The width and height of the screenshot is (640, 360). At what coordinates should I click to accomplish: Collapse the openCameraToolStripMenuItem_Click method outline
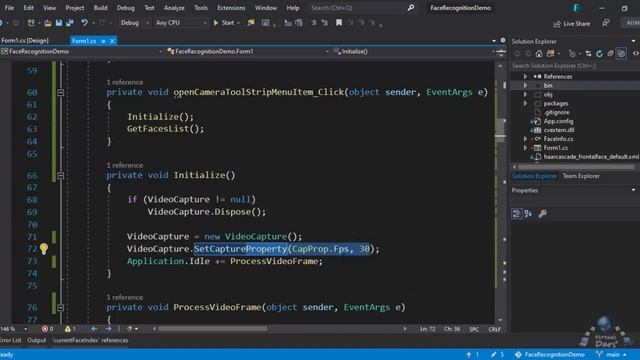click(60, 93)
